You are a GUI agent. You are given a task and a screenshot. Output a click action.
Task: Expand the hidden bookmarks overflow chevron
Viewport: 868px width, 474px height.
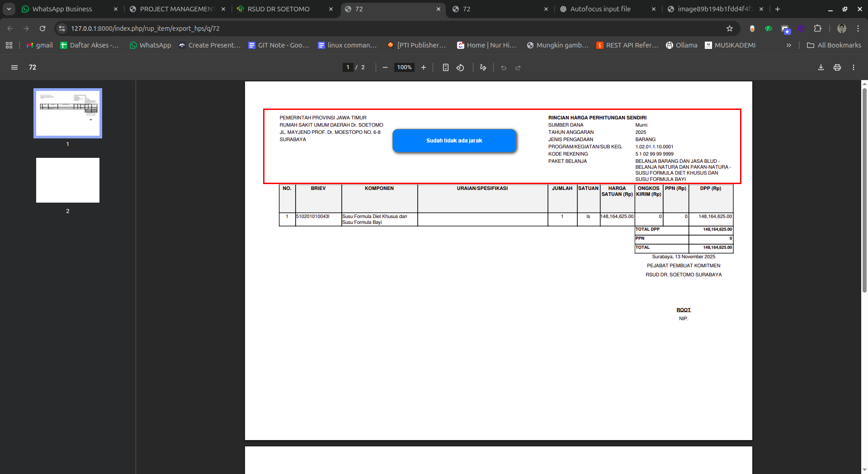coord(789,45)
